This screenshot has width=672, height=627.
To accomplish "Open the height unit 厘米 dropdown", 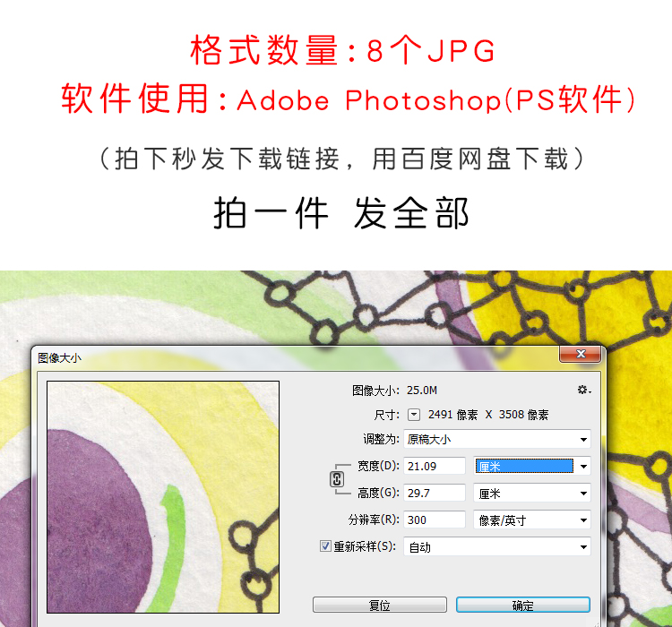I will [x=532, y=494].
